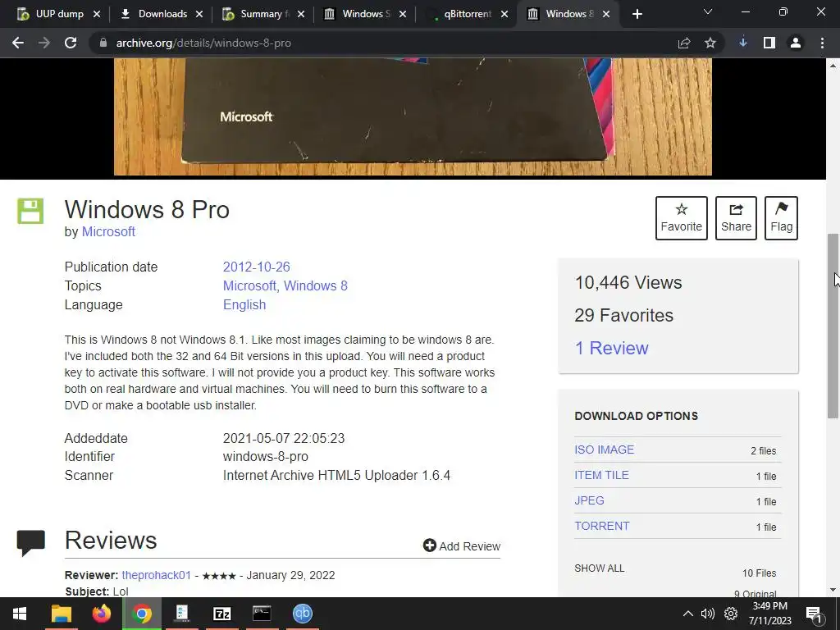Image resolution: width=840 pixels, height=630 pixels.
Task: Close the UUP dump tab
Action: pos(97,15)
